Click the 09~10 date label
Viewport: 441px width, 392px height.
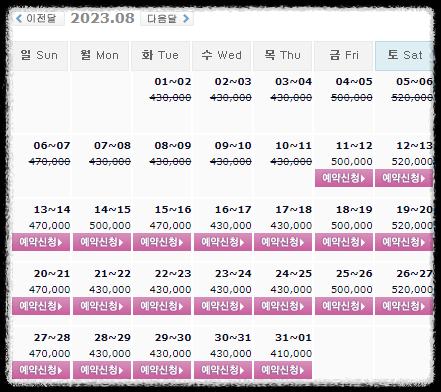coord(233,146)
